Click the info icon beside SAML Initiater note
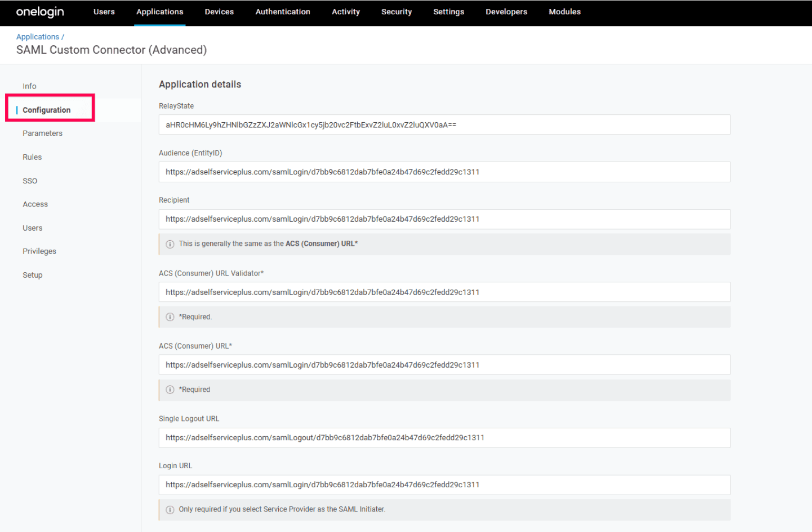 pos(170,509)
